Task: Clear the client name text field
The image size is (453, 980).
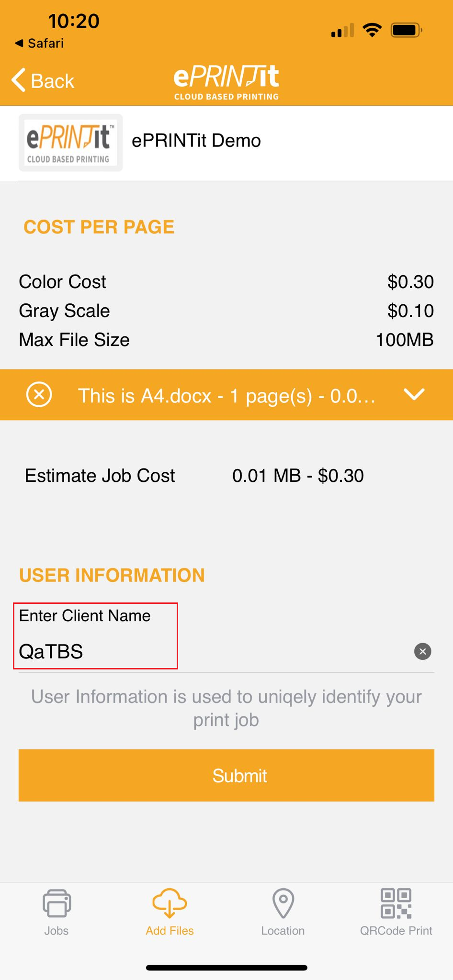Action: tap(422, 651)
